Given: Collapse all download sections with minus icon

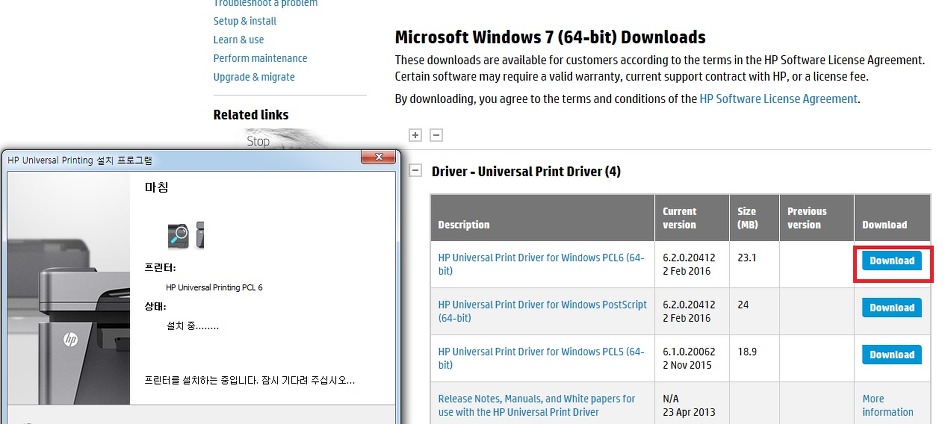Looking at the screenshot, I should click(x=436, y=135).
